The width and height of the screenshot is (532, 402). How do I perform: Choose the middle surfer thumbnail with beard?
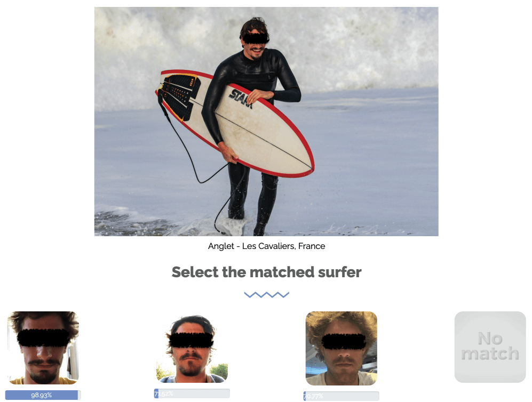tap(192, 349)
